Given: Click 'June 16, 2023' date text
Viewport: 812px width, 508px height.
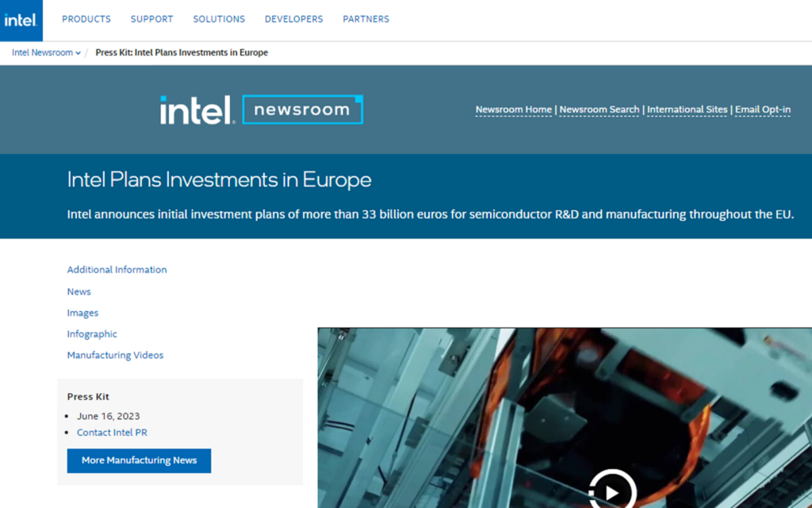Looking at the screenshot, I should (108, 416).
